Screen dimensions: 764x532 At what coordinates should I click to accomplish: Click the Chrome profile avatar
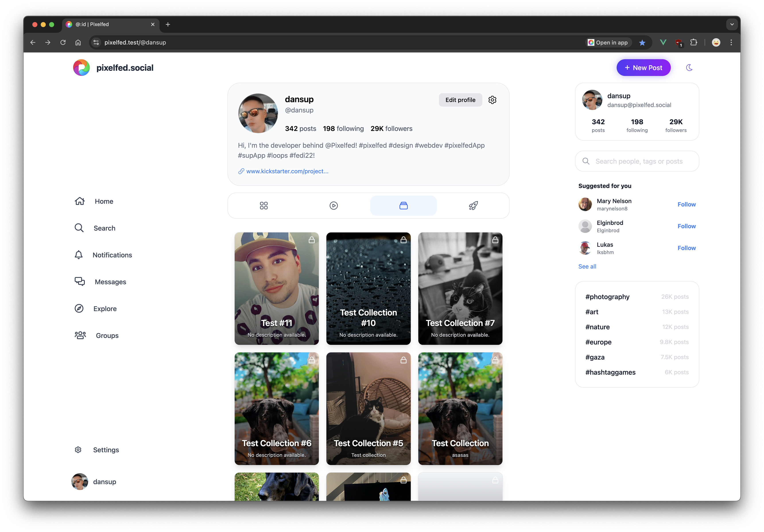coord(716,42)
